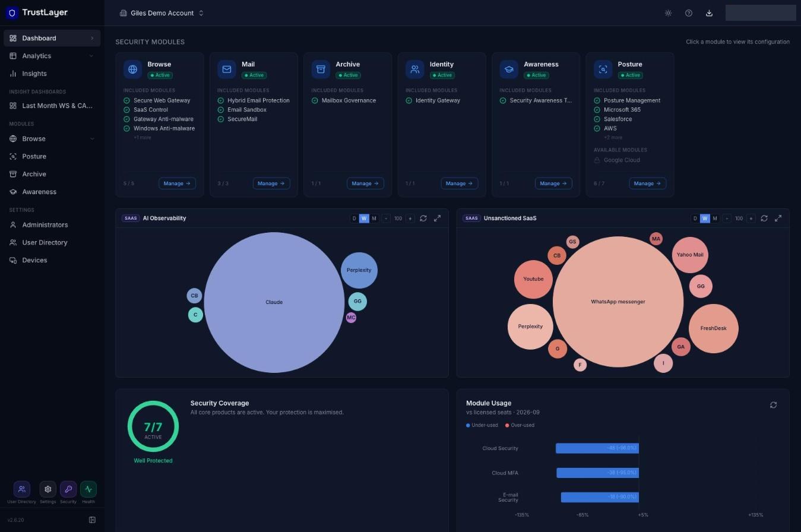
Task: Select D range in AI Observability
Action: point(354,218)
